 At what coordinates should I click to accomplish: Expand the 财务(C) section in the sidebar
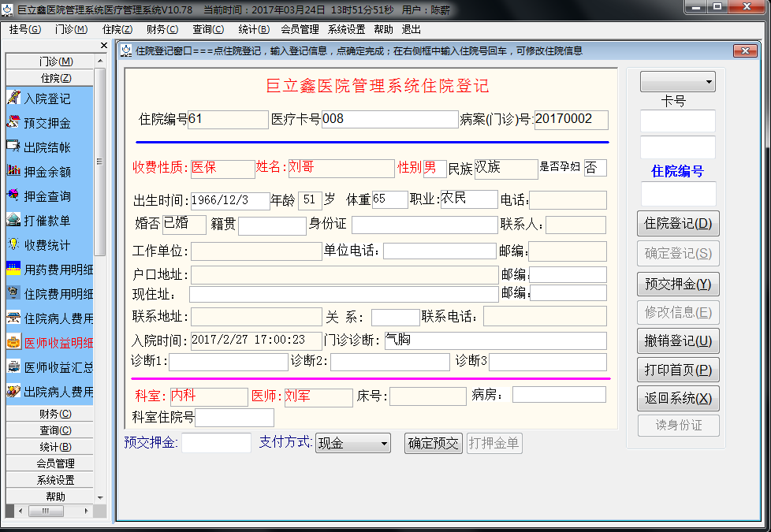tap(54, 414)
